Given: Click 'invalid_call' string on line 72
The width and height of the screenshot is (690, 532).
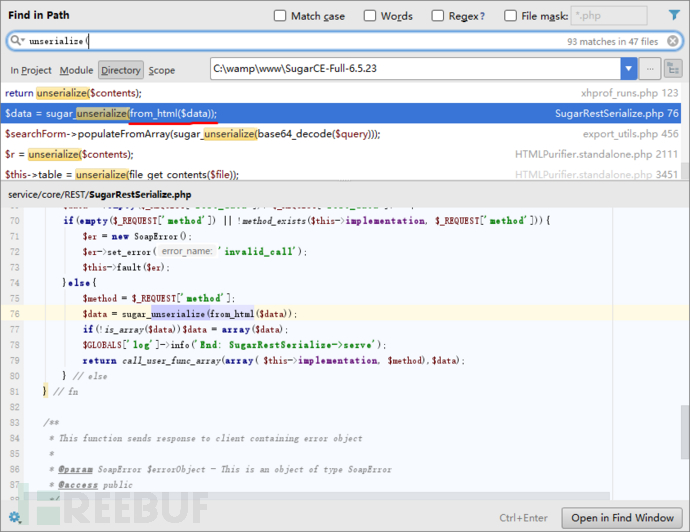Looking at the screenshot, I should pos(260,252).
